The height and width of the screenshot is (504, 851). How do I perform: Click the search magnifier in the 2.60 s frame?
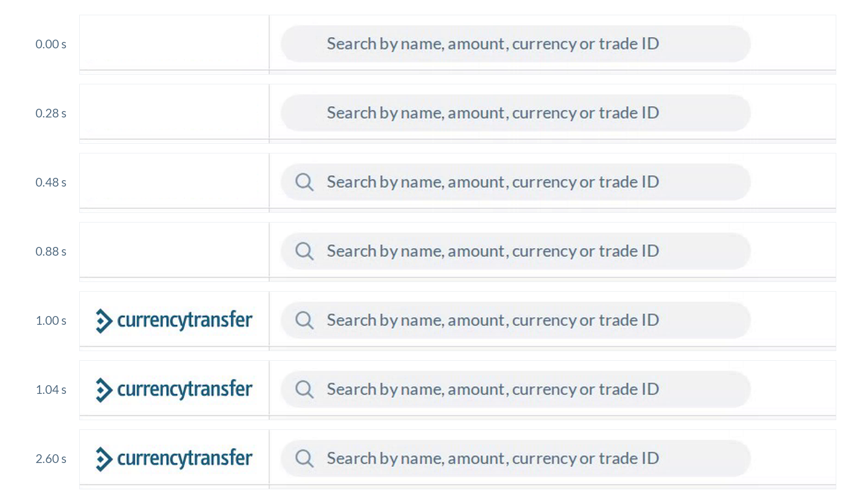[304, 458]
